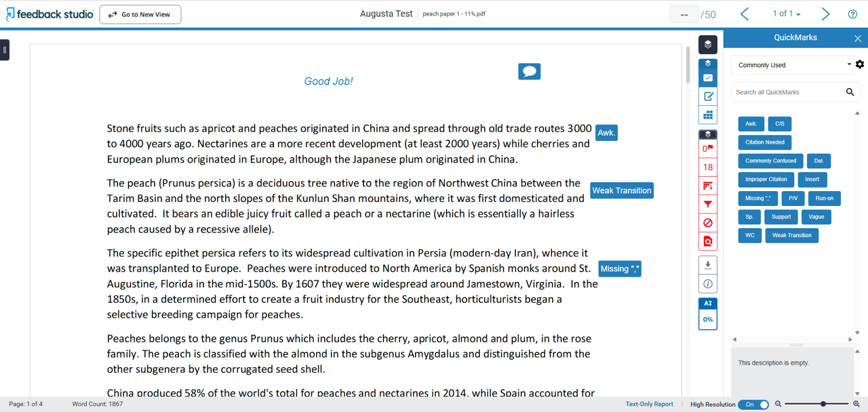Image resolution: width=868 pixels, height=412 pixels.
Task: Select the Weak Transition QuickMark in the panel
Action: pyautogui.click(x=791, y=235)
